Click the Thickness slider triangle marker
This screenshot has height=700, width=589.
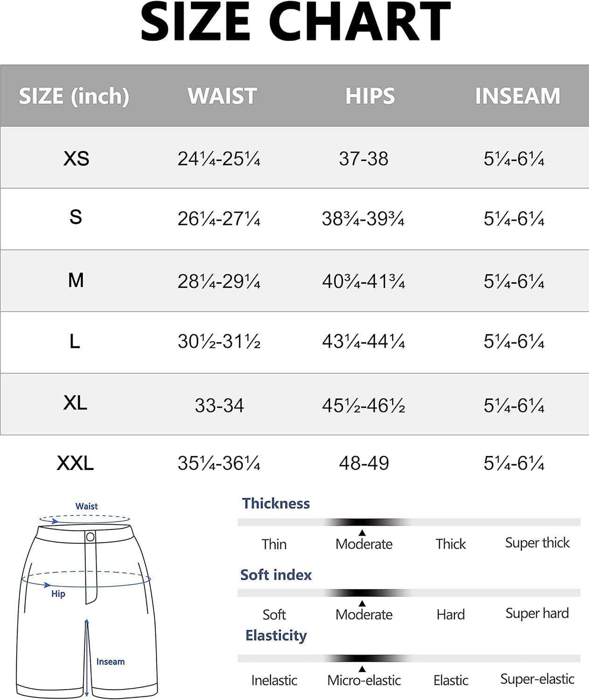pos(362,532)
